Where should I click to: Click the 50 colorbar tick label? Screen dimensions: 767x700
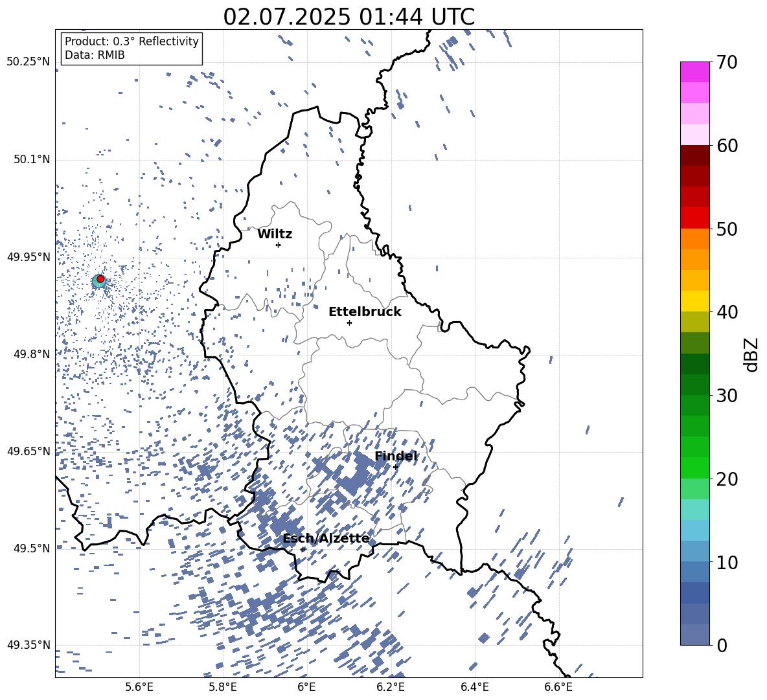[727, 229]
